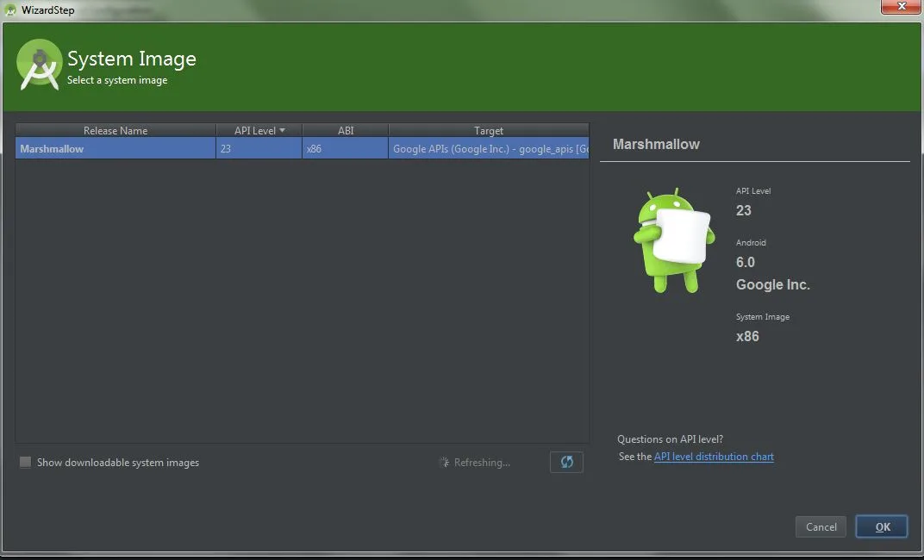This screenshot has width=924, height=560.
Task: Enable Show downloadable system images checkbox
Action: coord(25,463)
